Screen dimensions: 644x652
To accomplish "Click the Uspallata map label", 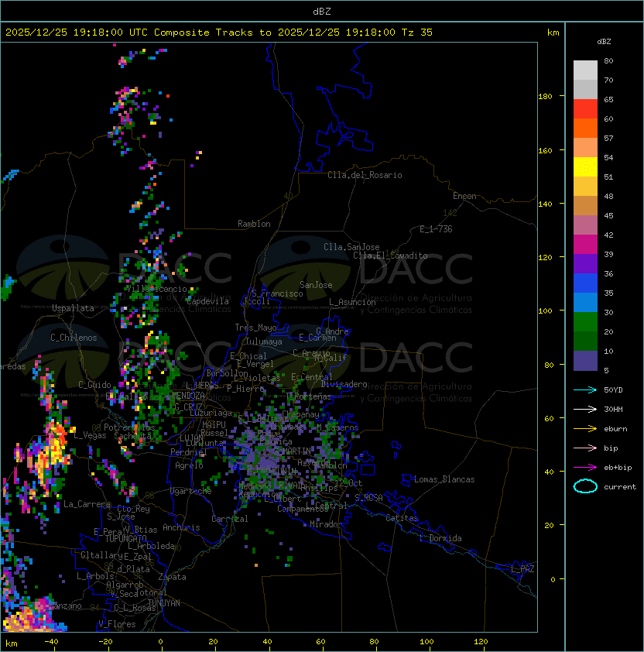I will 73,308.
